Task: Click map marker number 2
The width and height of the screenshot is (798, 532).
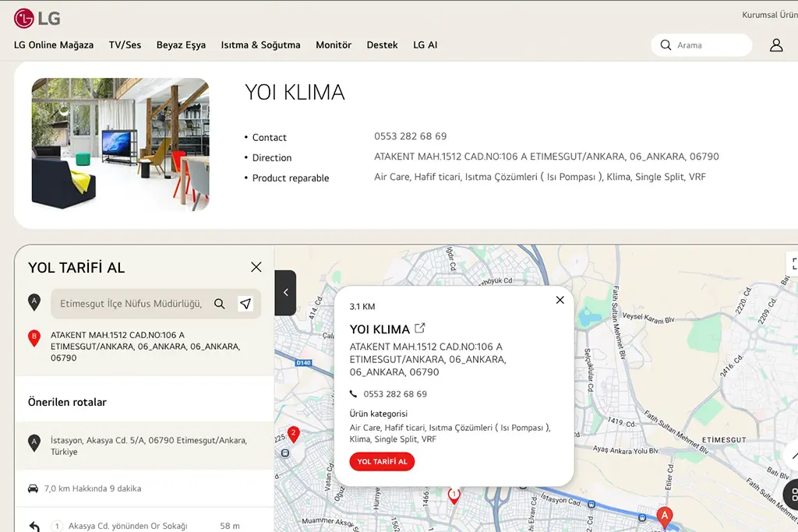Action: click(x=293, y=434)
